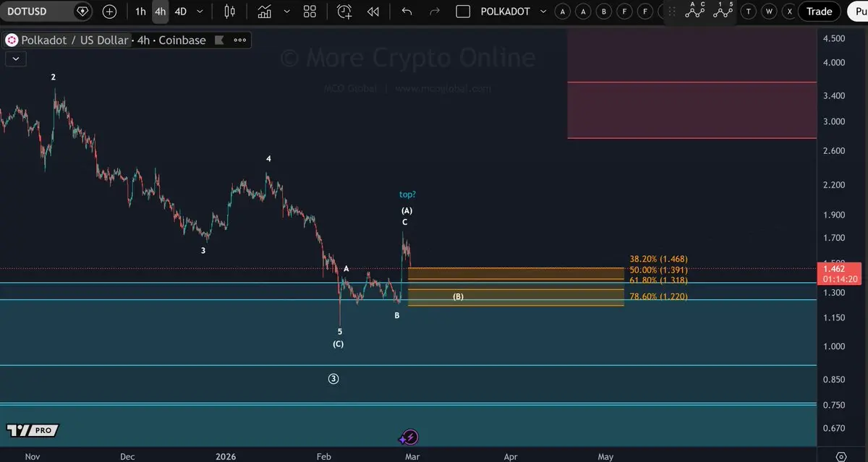Switch to the 4D timeframe
Screen dimensions: 868x462
point(181,12)
